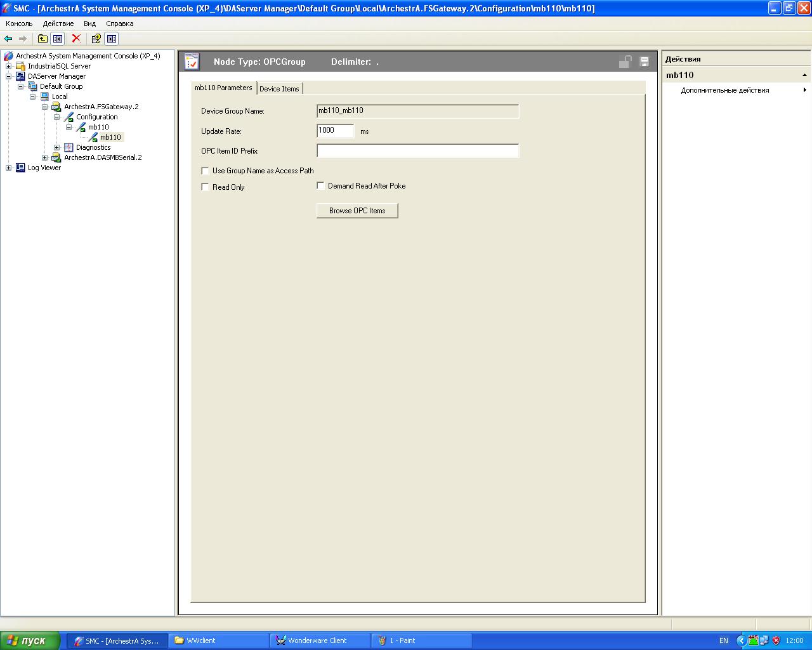Click the lock icon in header bar
This screenshot has height=650, width=812.
[625, 62]
